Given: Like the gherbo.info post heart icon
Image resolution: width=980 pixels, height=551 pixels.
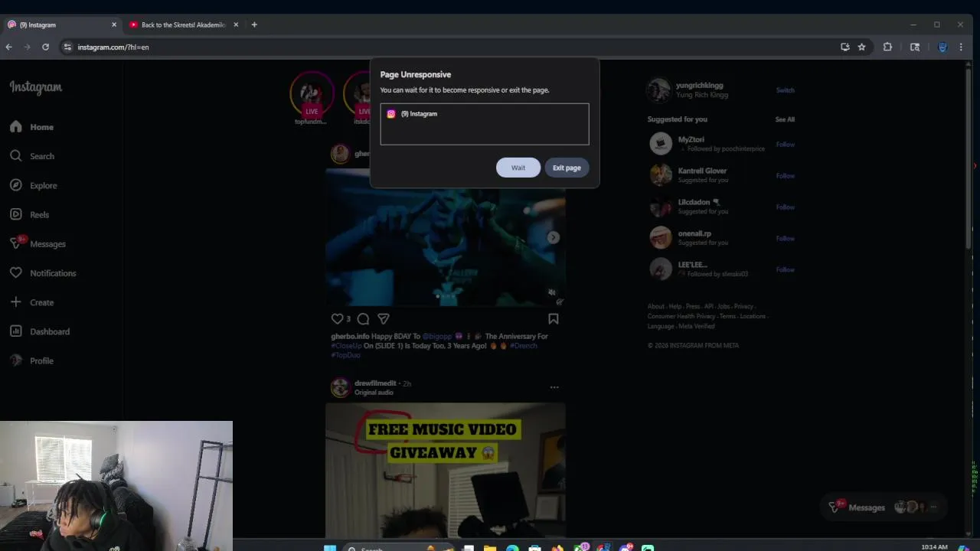Looking at the screenshot, I should (x=337, y=318).
